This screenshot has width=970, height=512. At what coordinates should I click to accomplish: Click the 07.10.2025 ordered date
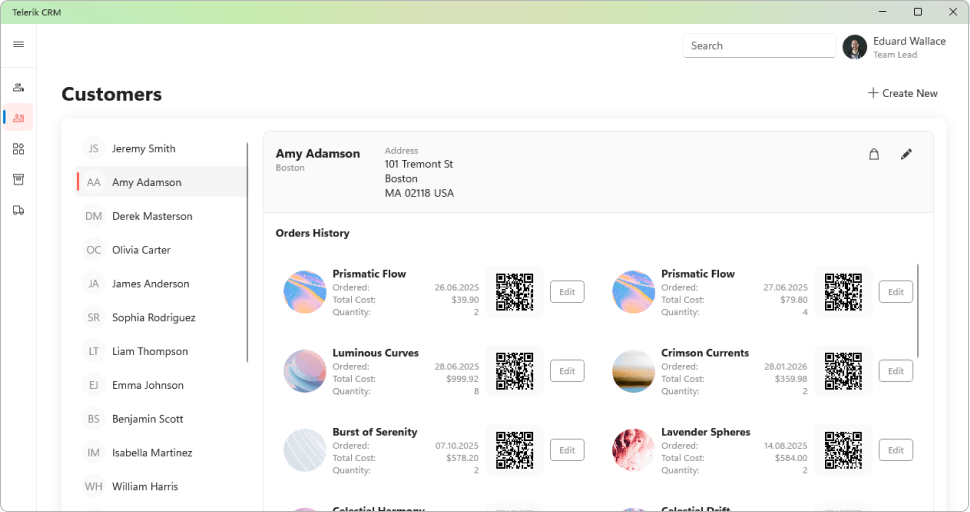457,445
